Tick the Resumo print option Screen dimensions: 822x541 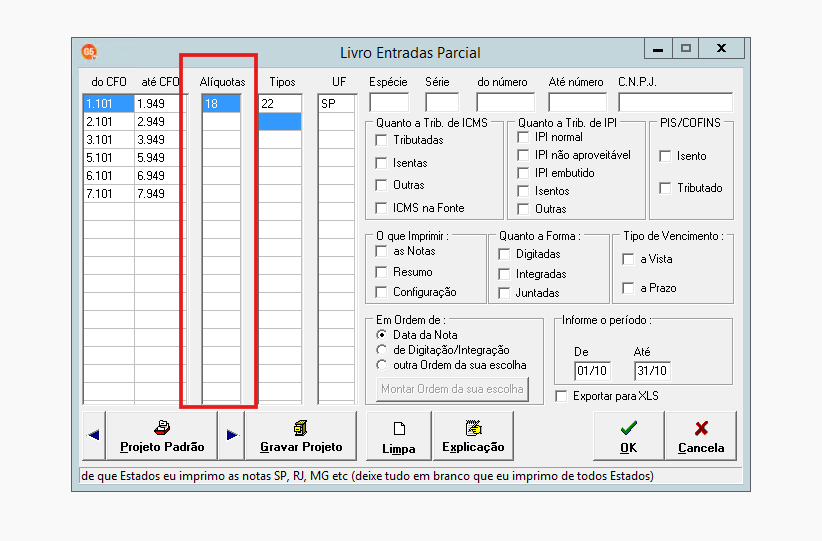click(382, 272)
